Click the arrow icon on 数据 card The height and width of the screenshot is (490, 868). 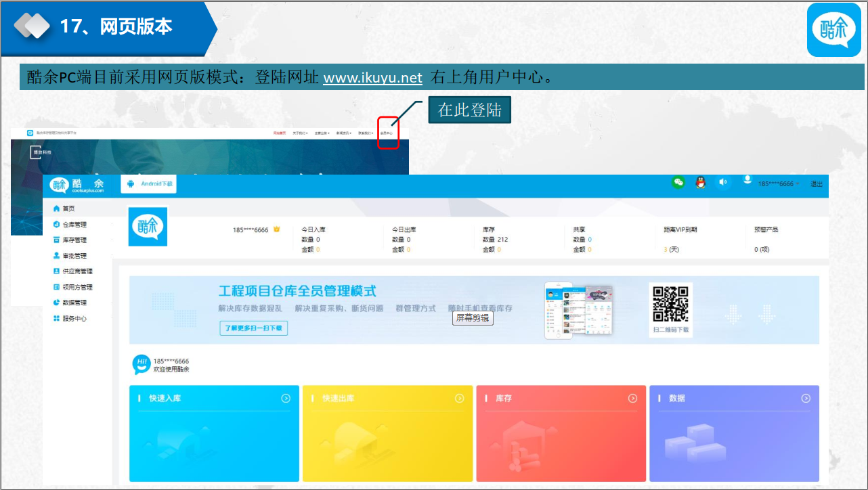pyautogui.click(x=806, y=399)
